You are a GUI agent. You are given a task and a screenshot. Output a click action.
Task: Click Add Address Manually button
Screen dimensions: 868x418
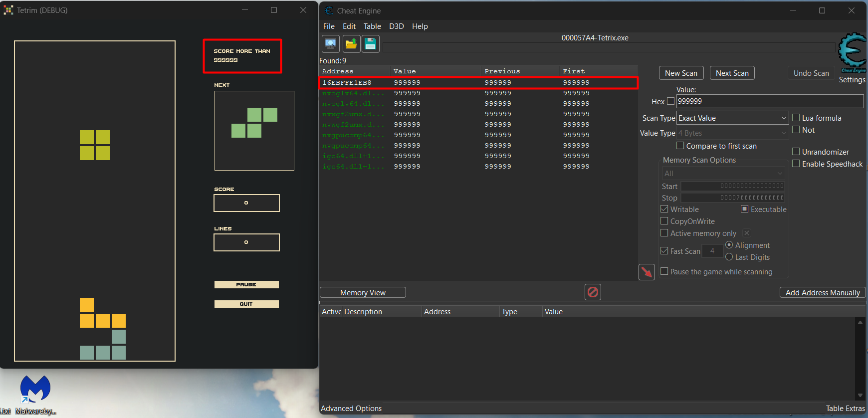(x=823, y=292)
